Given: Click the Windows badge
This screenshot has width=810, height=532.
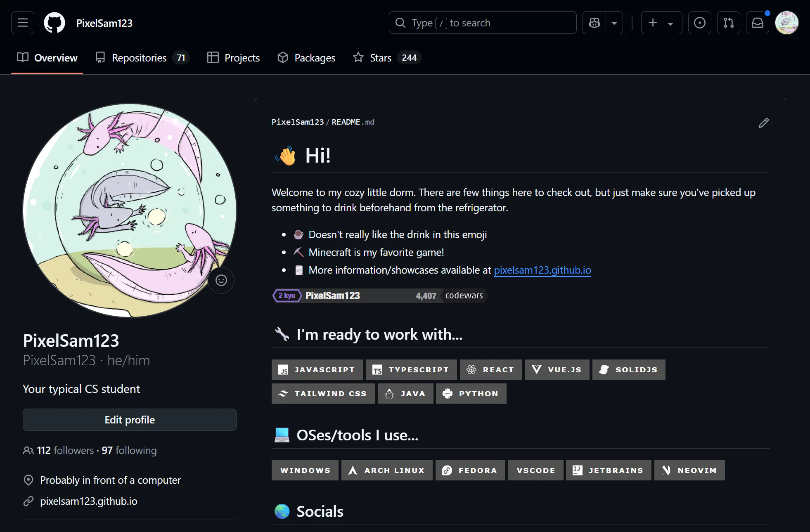Looking at the screenshot, I should pos(305,470).
